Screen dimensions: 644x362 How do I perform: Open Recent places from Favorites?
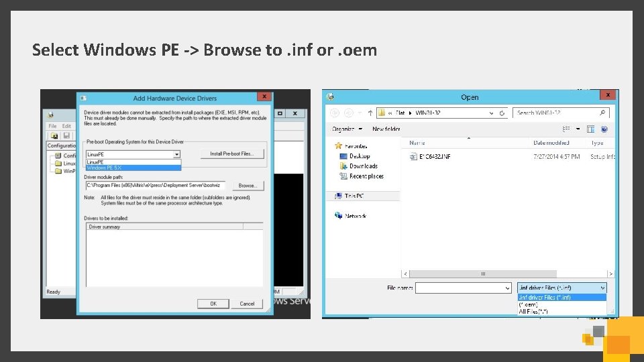pos(362,176)
